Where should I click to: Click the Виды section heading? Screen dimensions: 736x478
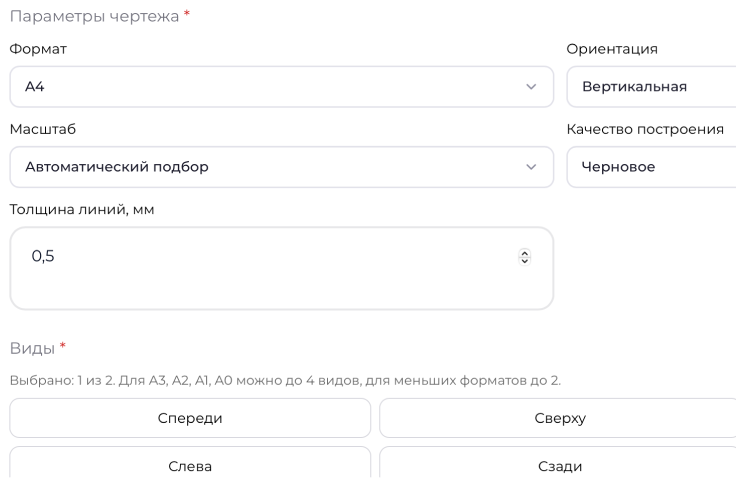[x=33, y=346]
